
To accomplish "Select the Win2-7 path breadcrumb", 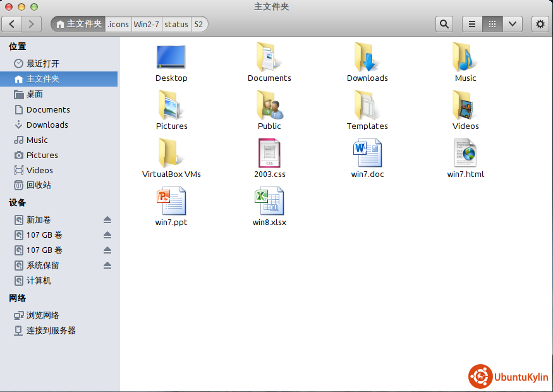I will point(146,24).
